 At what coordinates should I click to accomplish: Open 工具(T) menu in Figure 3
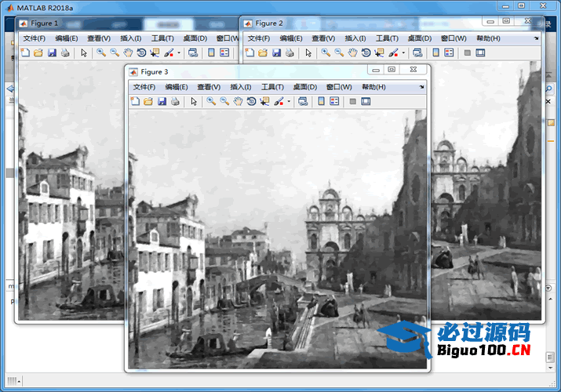[272, 87]
